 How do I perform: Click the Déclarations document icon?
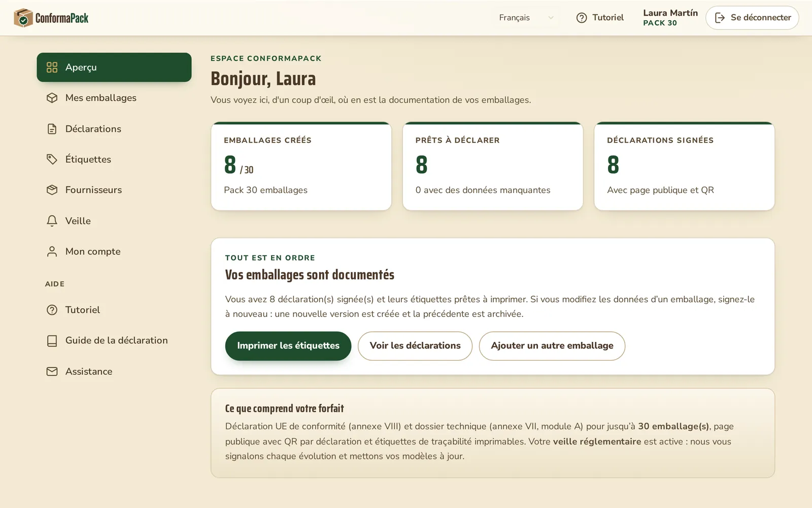[52, 129]
